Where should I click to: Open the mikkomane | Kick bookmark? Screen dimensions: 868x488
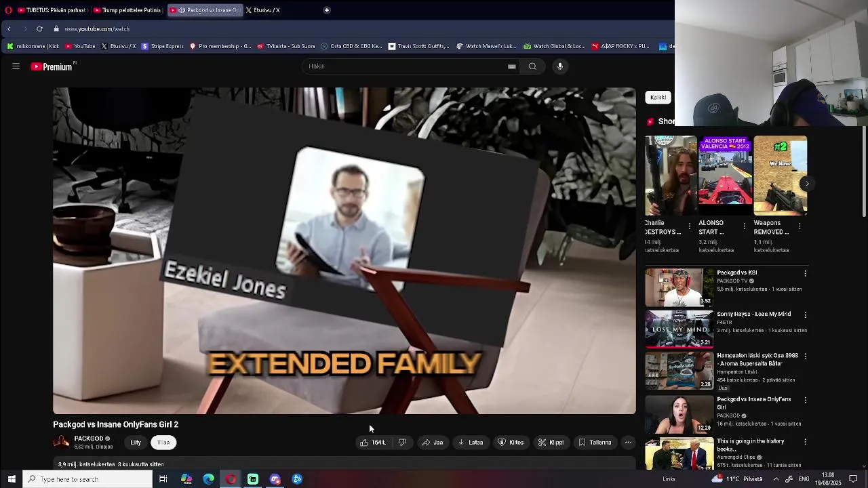(x=33, y=47)
